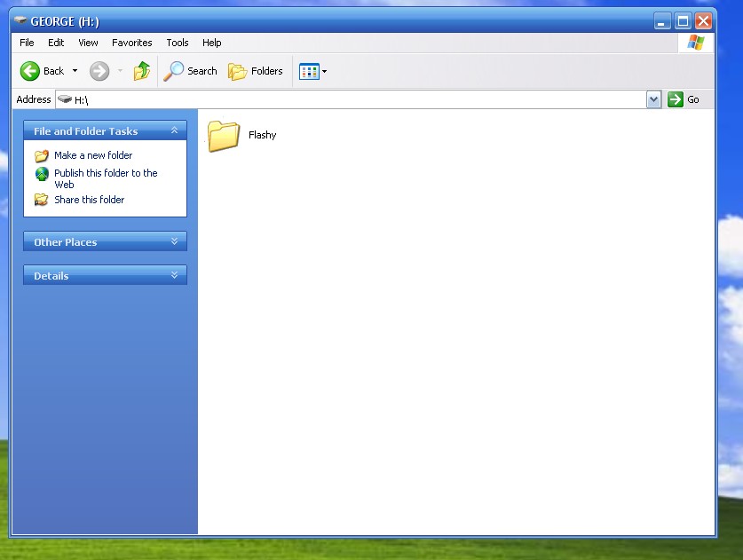The width and height of the screenshot is (743, 560).
Task: Click the Back arrow icon
Action: [30, 71]
